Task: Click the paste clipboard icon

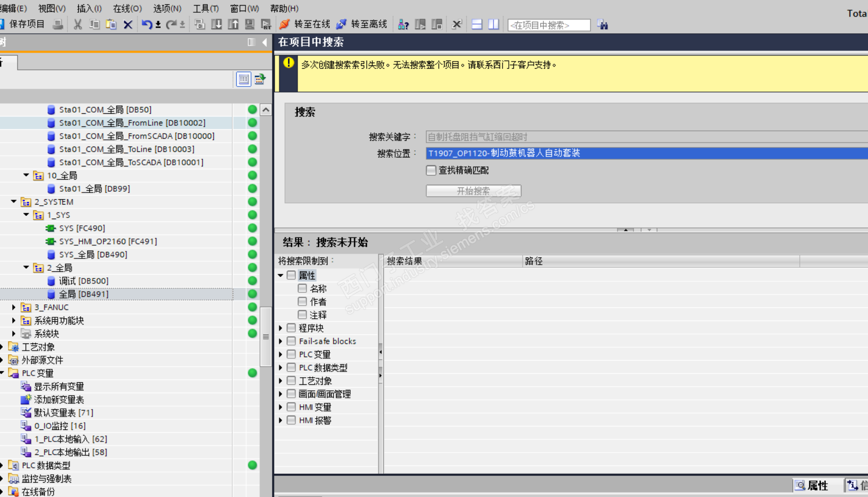Action: click(111, 24)
